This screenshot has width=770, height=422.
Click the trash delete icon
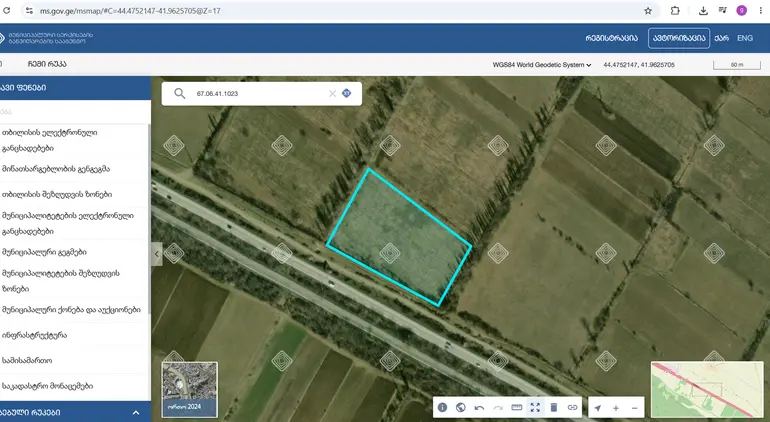tap(554, 407)
